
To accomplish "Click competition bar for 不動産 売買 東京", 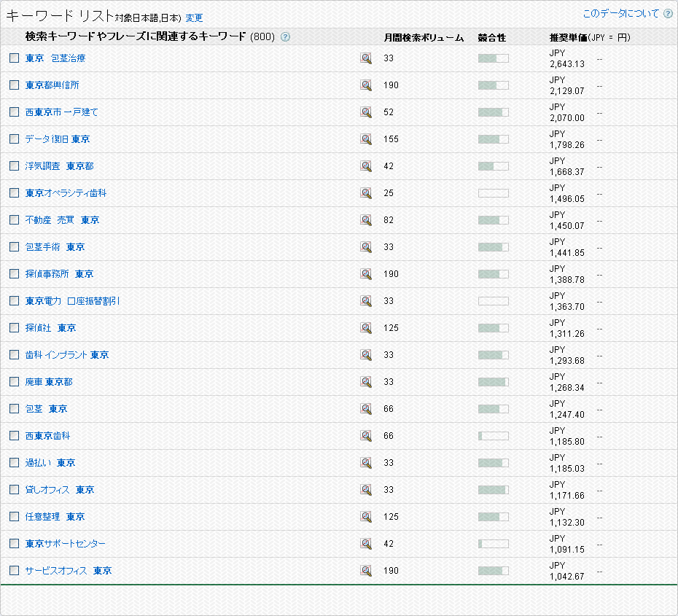I will [493, 220].
